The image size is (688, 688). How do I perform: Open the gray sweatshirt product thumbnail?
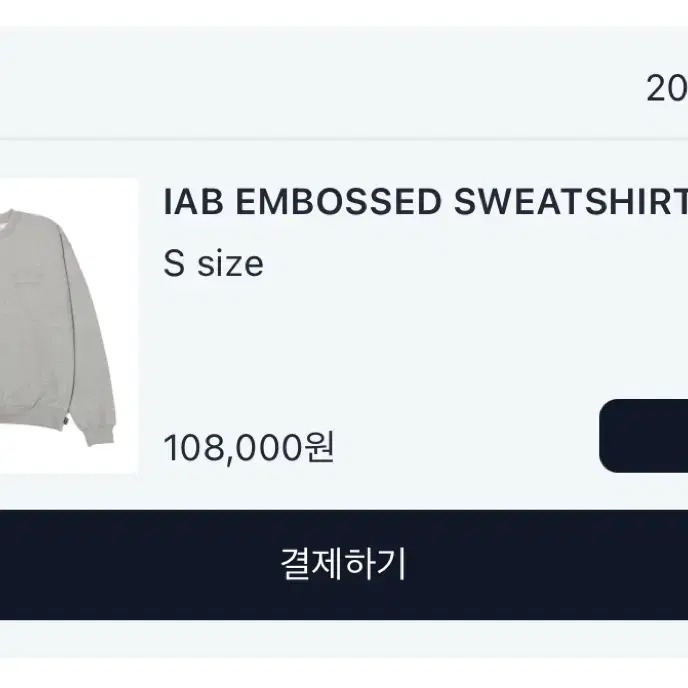[x=68, y=326]
